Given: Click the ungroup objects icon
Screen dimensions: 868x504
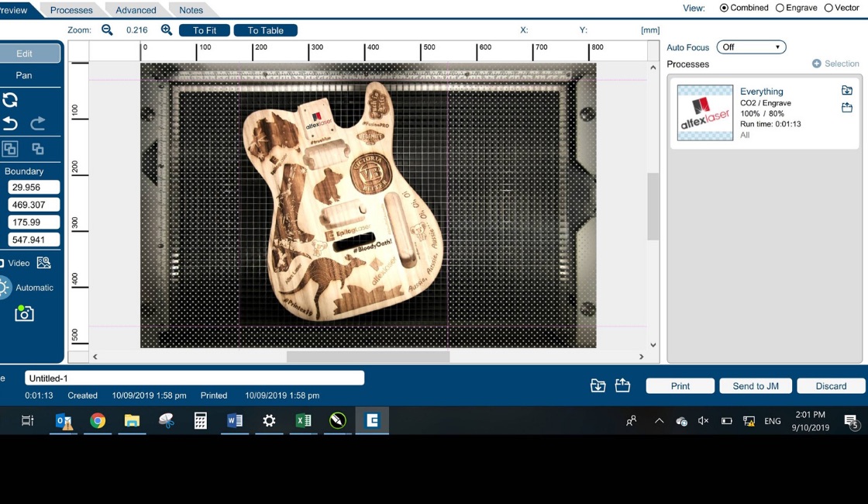Looking at the screenshot, I should pyautogui.click(x=38, y=148).
